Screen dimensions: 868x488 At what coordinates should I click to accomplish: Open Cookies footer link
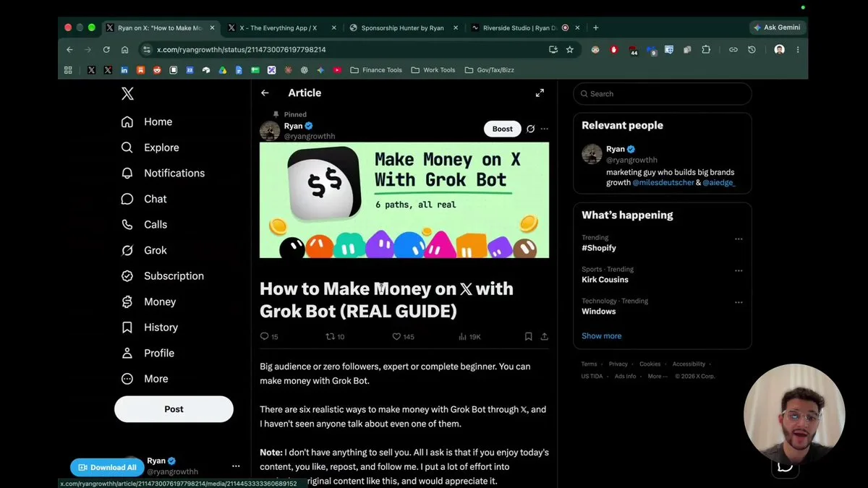pos(650,364)
